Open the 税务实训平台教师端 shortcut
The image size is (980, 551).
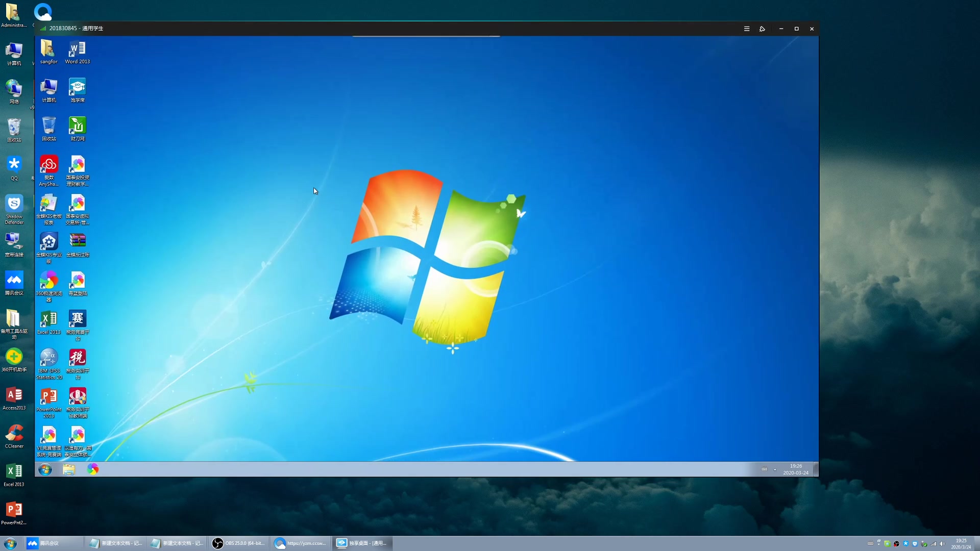click(x=78, y=403)
